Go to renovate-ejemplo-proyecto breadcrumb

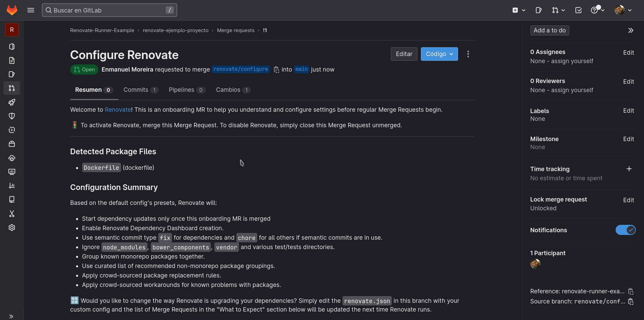[x=175, y=30]
